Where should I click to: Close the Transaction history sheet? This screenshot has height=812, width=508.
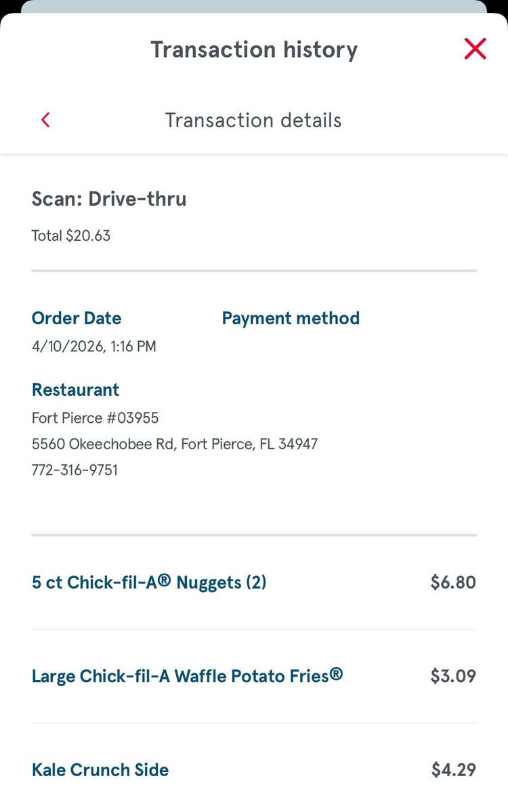[x=475, y=49]
